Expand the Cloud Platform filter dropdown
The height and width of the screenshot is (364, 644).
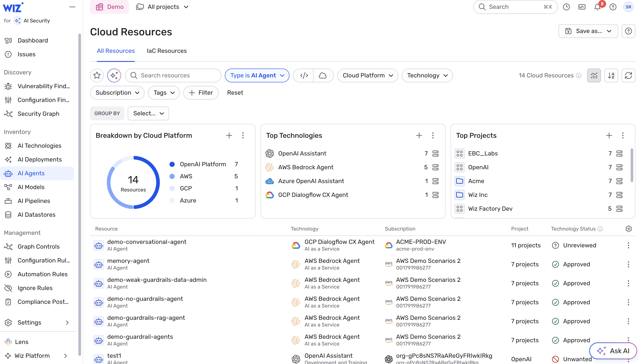[x=367, y=75]
